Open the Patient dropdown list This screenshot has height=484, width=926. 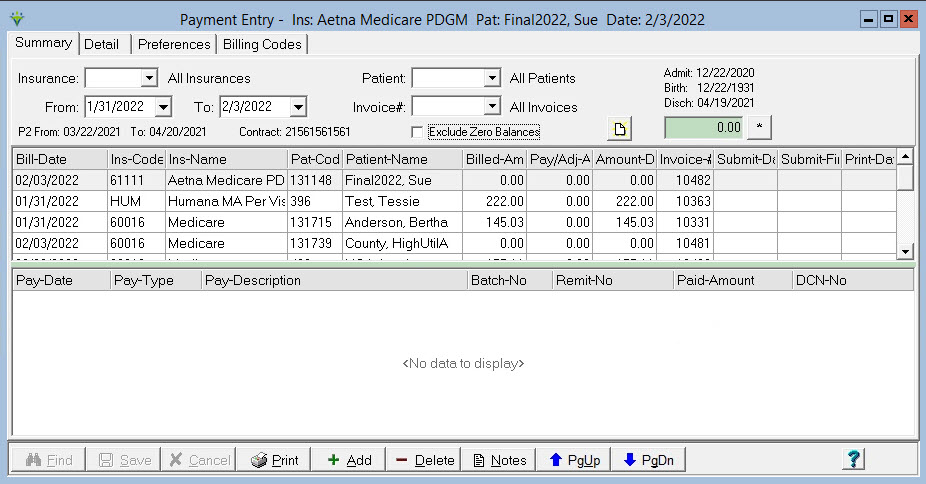pyautogui.click(x=491, y=78)
